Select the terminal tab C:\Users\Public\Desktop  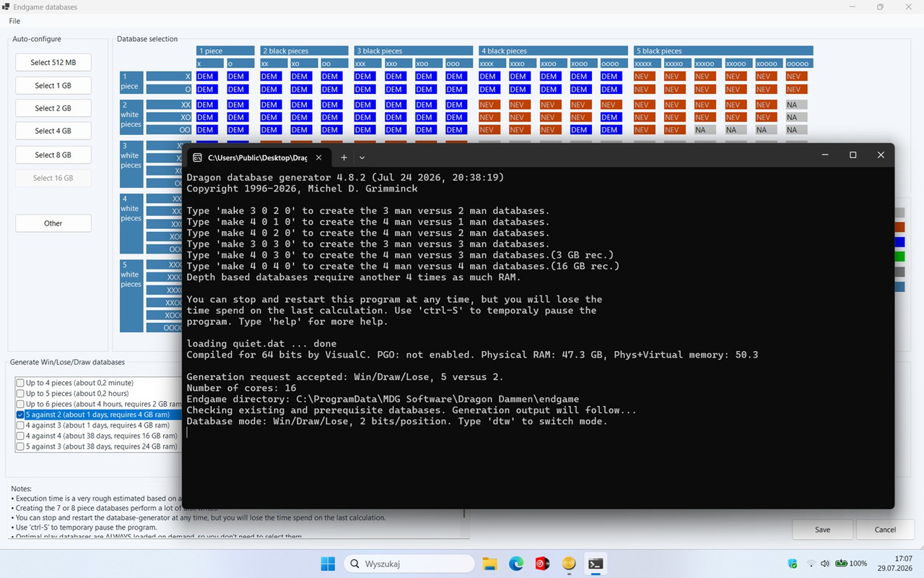(x=257, y=157)
